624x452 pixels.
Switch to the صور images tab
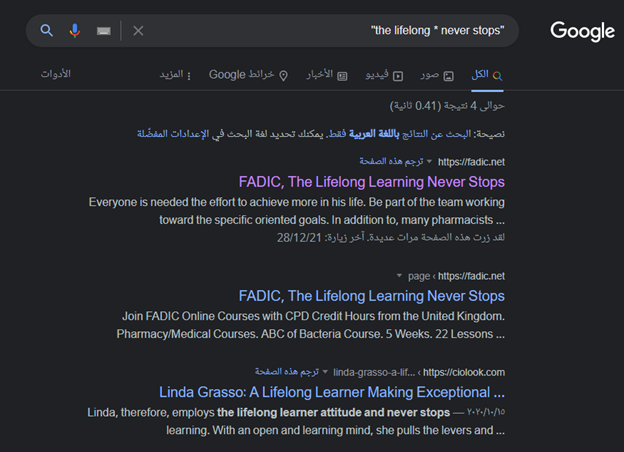point(436,75)
